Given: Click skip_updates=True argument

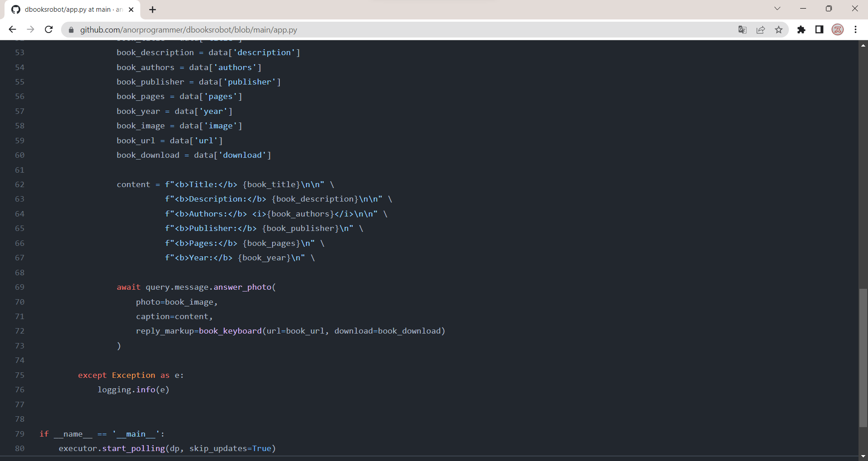Looking at the screenshot, I should pos(230,448).
